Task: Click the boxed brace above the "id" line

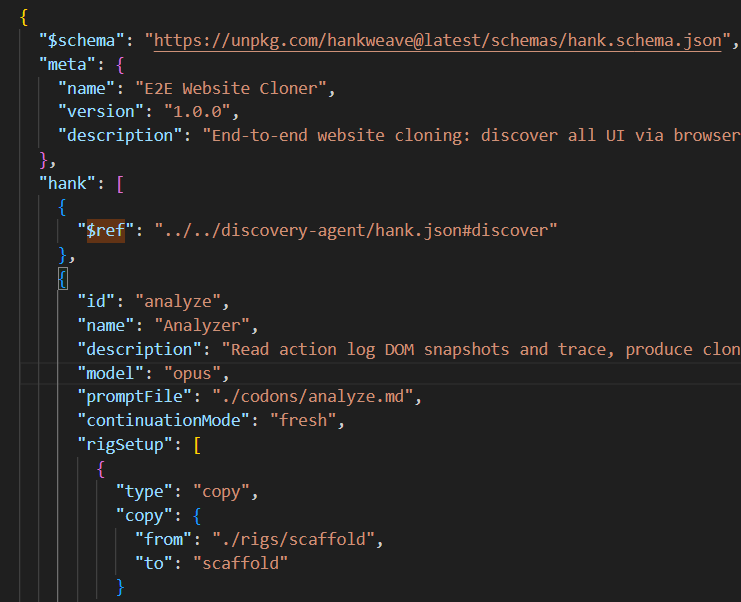Action: pyautogui.click(x=62, y=278)
